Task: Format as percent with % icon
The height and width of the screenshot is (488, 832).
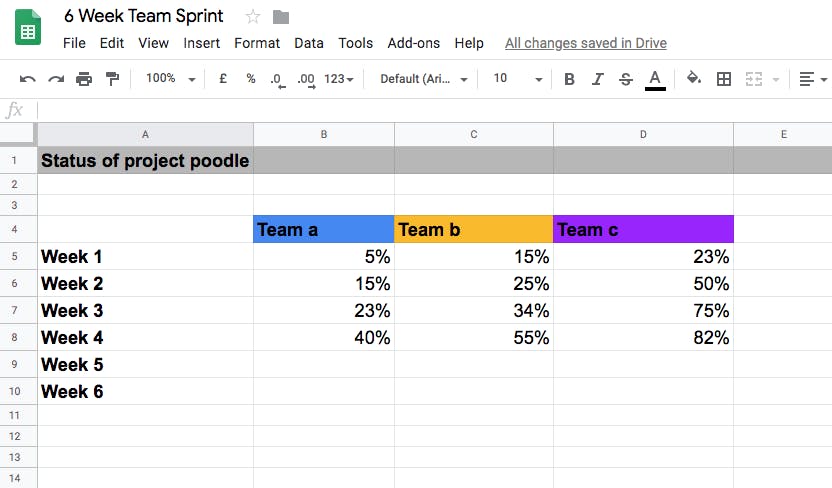Action: click(251, 79)
